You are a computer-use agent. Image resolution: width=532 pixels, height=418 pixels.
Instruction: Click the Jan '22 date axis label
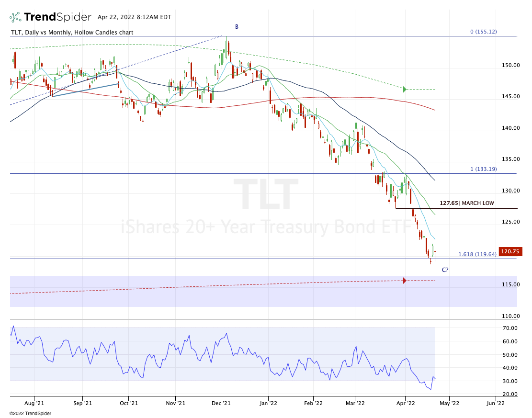click(x=268, y=403)
